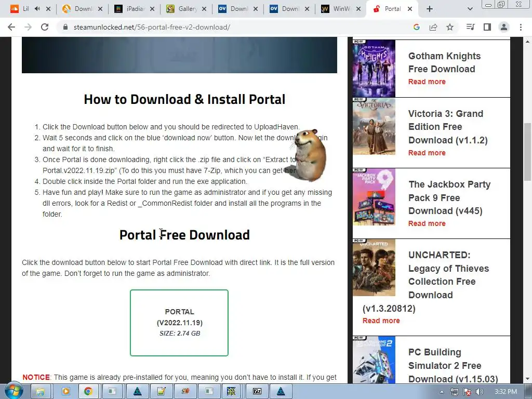
Task: Click the Google icon in address bar
Action: point(417,27)
